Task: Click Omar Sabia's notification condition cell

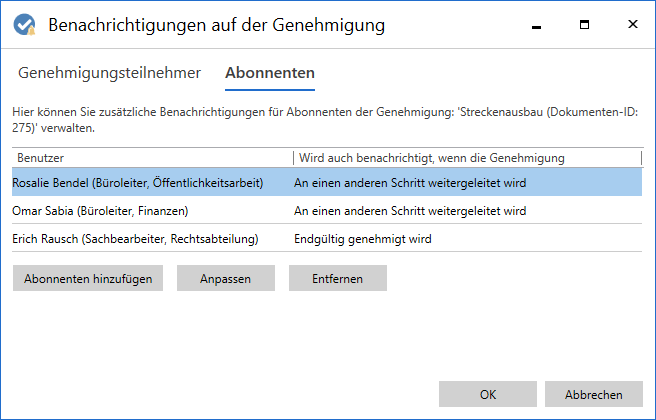Action: click(x=409, y=211)
